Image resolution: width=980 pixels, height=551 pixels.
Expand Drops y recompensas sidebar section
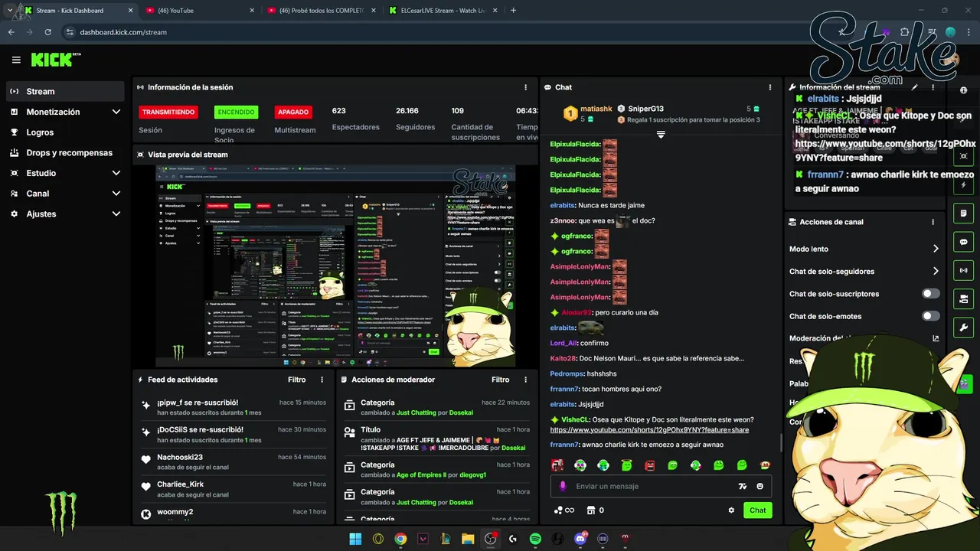65,152
